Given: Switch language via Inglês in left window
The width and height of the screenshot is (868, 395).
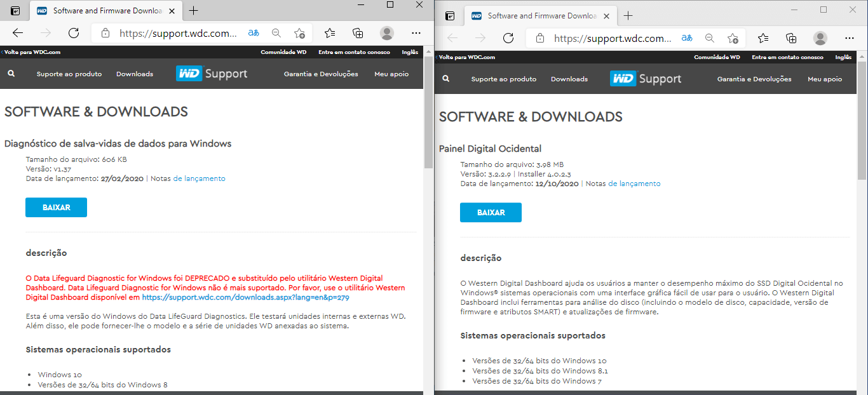Looking at the screenshot, I should (410, 52).
